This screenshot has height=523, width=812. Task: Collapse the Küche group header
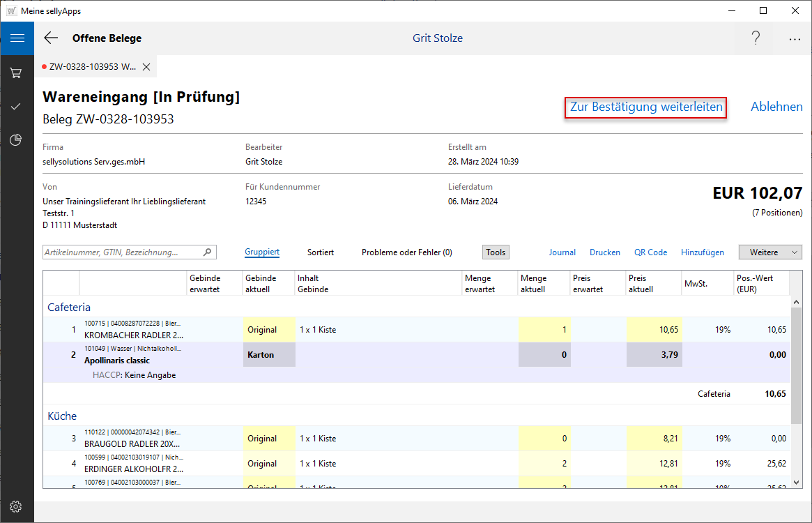(x=62, y=416)
